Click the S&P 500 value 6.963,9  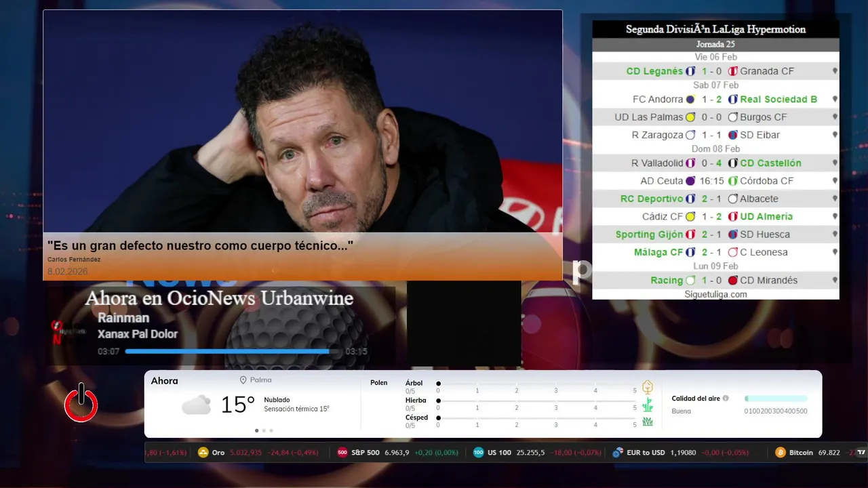(397, 453)
